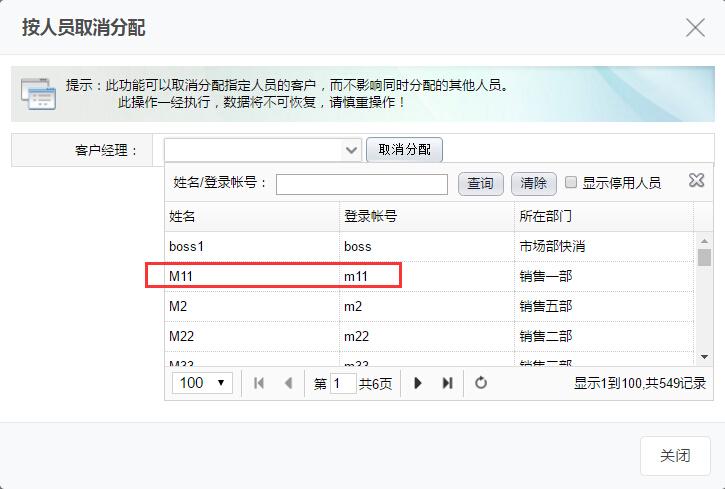This screenshot has width=725, height=489.
Task: Go to previous page of records
Action: click(x=288, y=383)
